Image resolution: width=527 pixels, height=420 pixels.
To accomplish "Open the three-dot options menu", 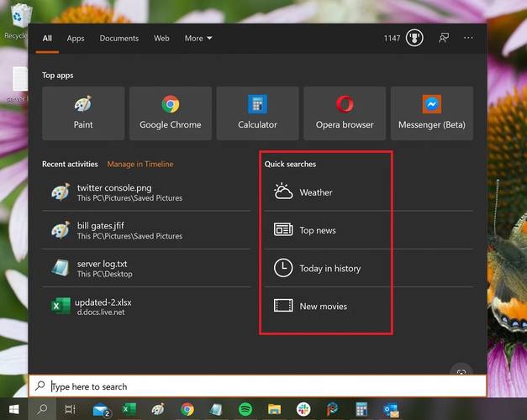I will tap(468, 38).
